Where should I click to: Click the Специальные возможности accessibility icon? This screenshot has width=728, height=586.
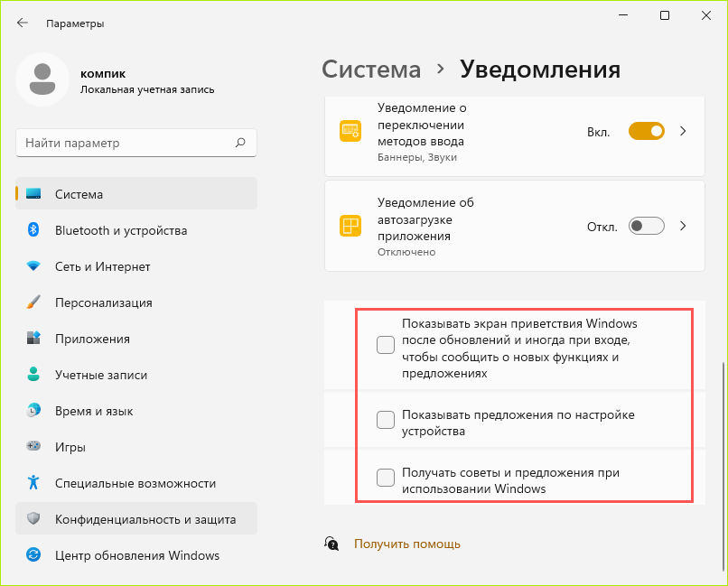click(x=33, y=482)
